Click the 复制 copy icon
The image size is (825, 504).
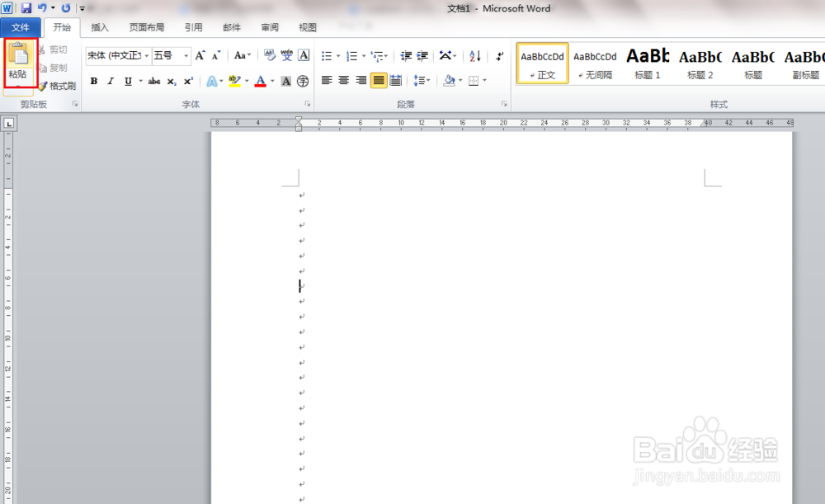click(43, 68)
